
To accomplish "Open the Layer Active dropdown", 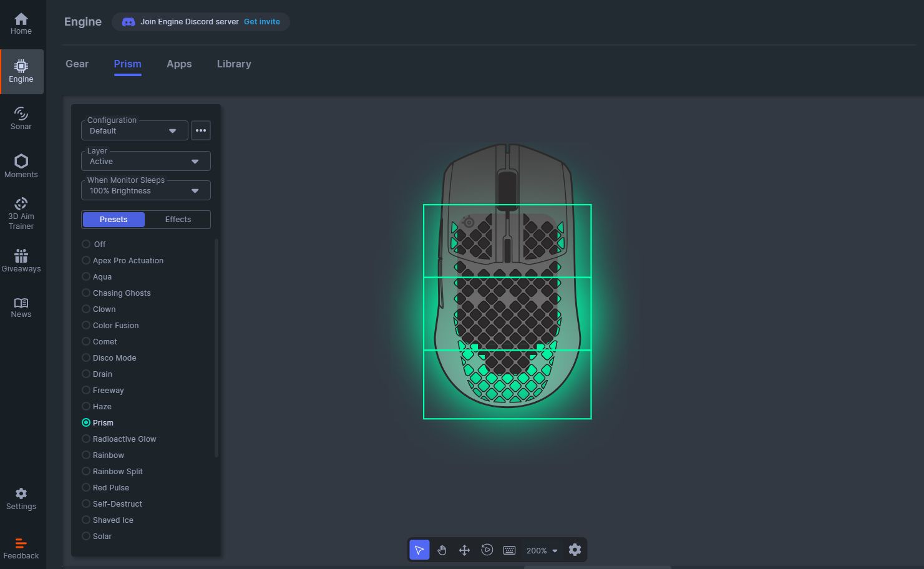I will pos(146,161).
